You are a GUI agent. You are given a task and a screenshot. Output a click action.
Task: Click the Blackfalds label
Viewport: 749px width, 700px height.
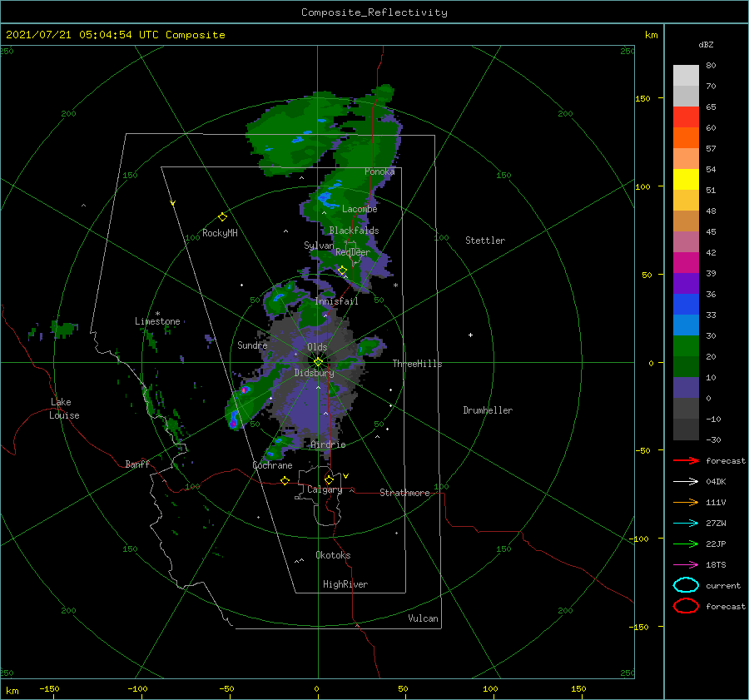(354, 231)
